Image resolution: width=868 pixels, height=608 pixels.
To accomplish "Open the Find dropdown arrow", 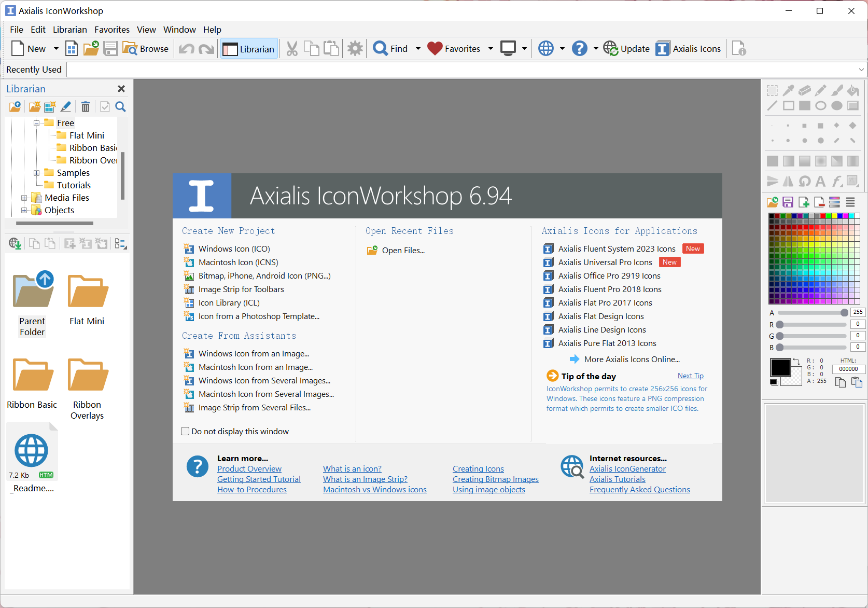I will coord(418,49).
